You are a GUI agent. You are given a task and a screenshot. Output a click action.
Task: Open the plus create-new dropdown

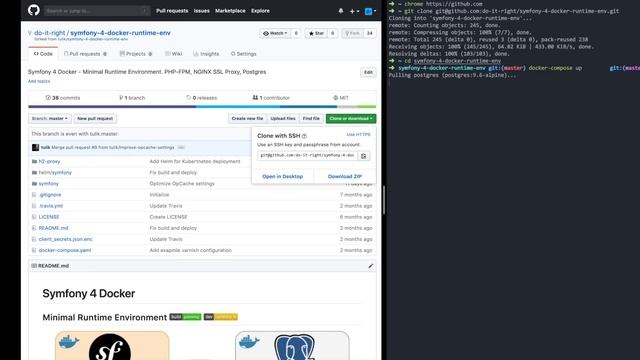354,11
